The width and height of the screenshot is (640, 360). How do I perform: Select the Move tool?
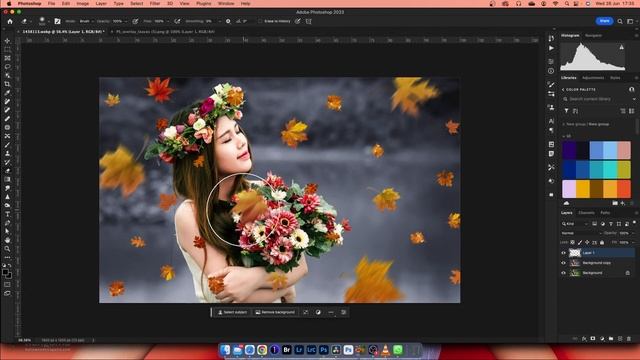point(7,41)
